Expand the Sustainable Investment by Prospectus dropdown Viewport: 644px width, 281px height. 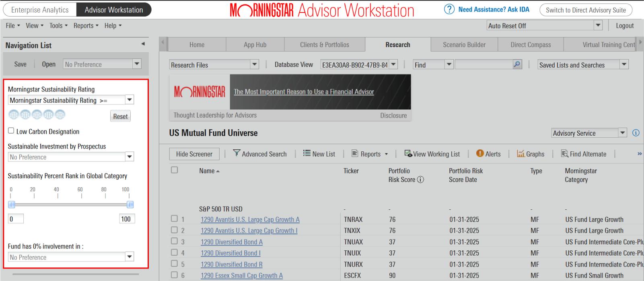tap(129, 157)
